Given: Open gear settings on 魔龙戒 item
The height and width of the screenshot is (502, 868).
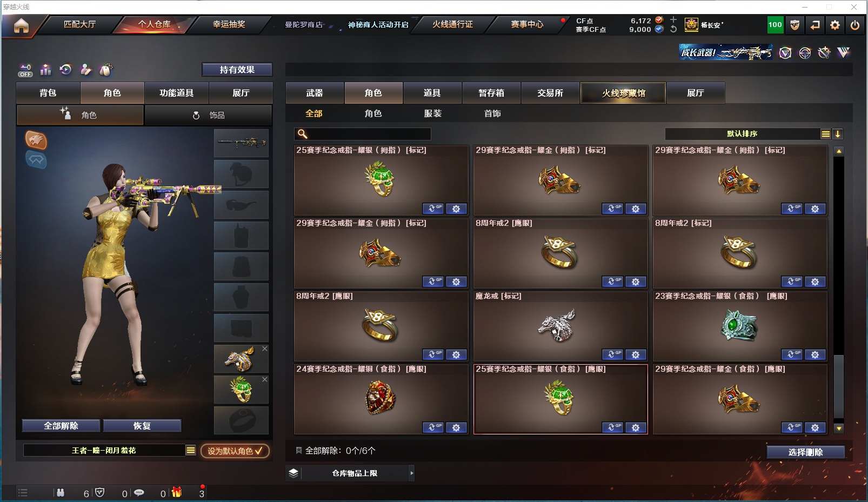Looking at the screenshot, I should click(x=636, y=354).
